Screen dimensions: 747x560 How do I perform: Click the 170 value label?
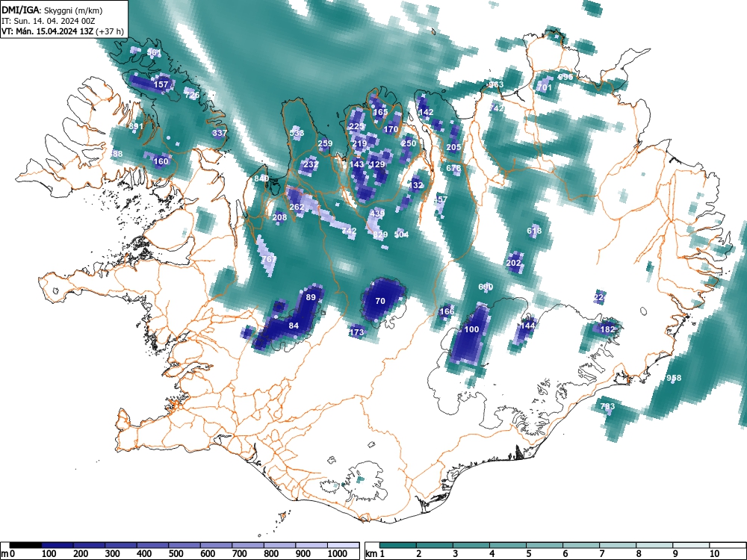[x=391, y=129]
